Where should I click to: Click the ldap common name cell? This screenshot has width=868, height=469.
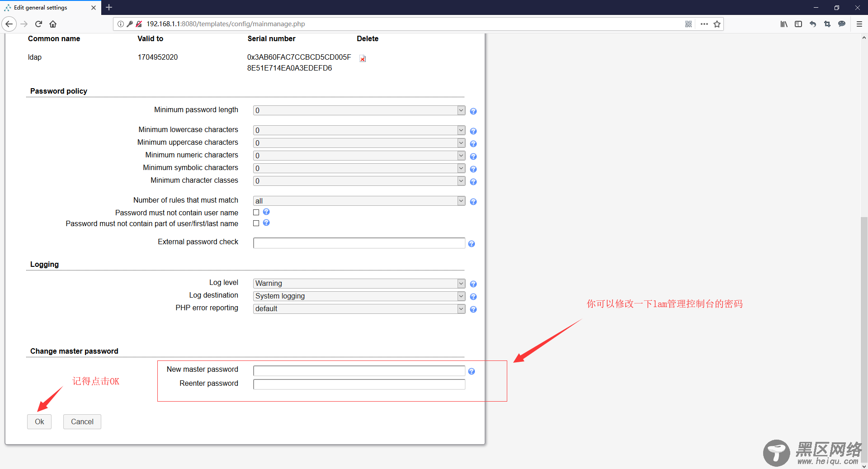pos(35,57)
